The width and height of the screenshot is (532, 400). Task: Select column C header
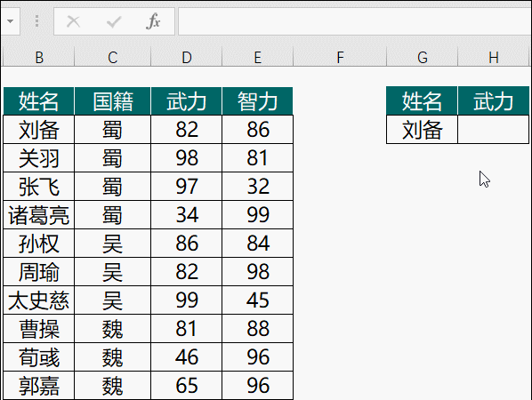(112, 57)
